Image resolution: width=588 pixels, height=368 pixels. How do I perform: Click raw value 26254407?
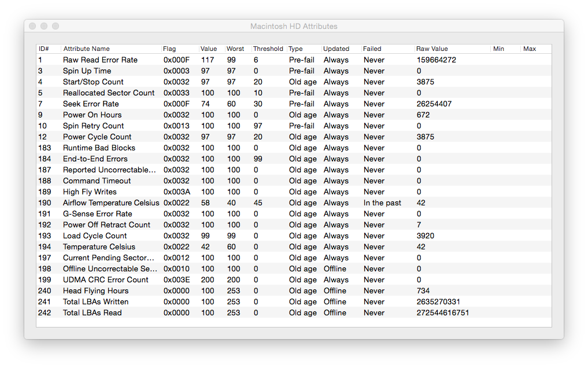click(x=434, y=104)
